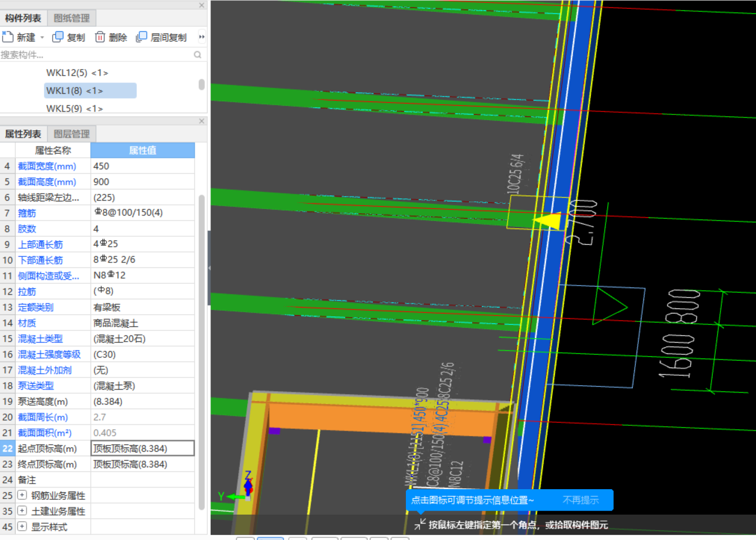Click the 复制 copy button
This screenshot has width=756, height=540.
[69, 37]
